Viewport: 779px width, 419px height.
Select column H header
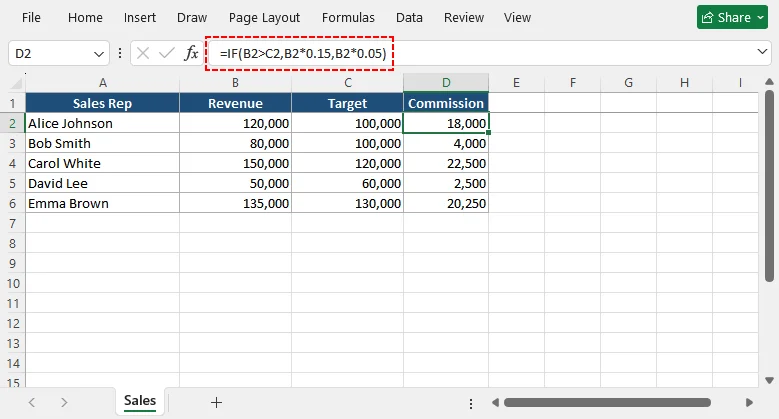(684, 83)
